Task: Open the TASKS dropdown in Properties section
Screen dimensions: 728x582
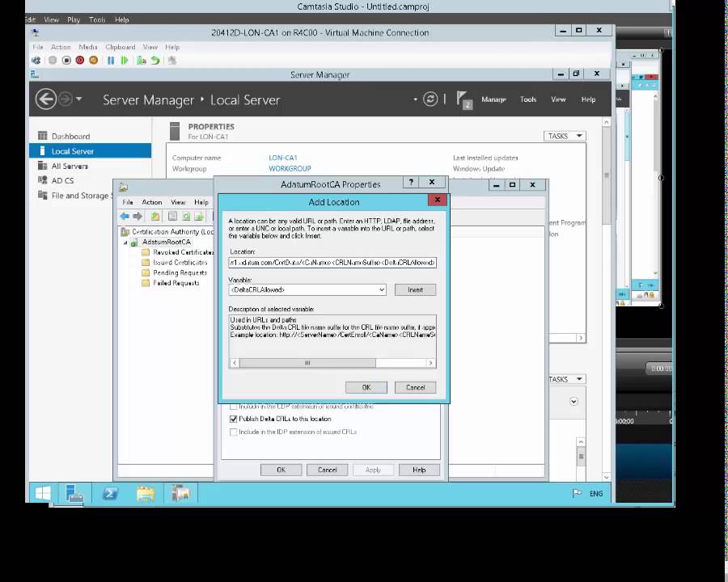Action: pyautogui.click(x=565, y=136)
